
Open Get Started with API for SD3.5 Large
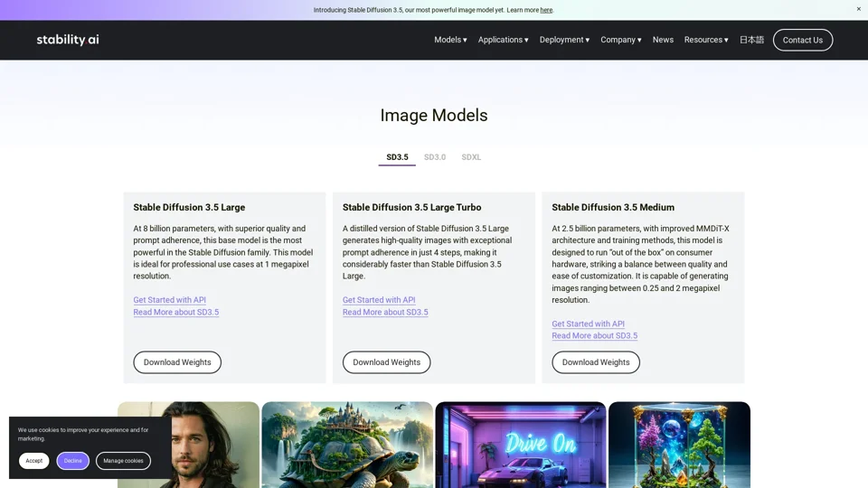coord(169,300)
